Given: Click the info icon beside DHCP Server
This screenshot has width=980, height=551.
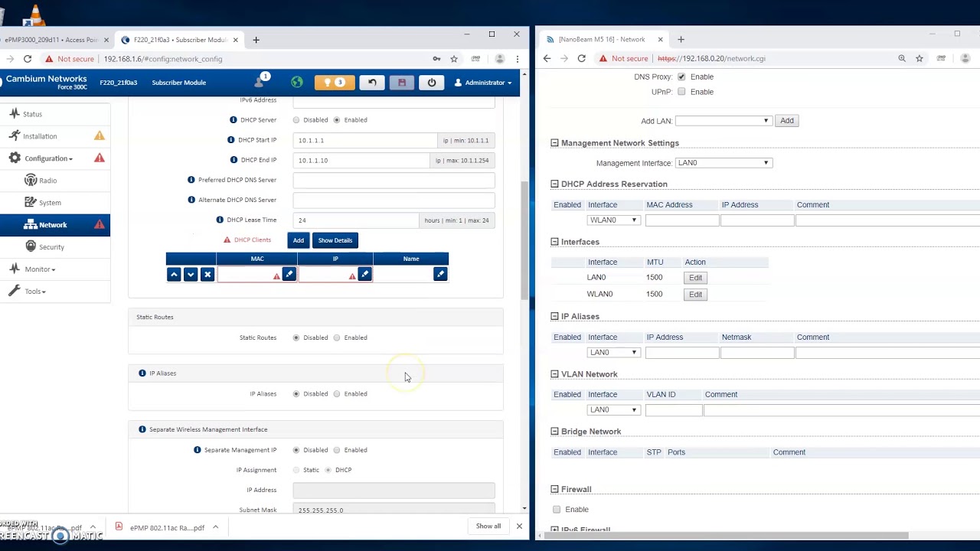Looking at the screenshot, I should 234,120.
